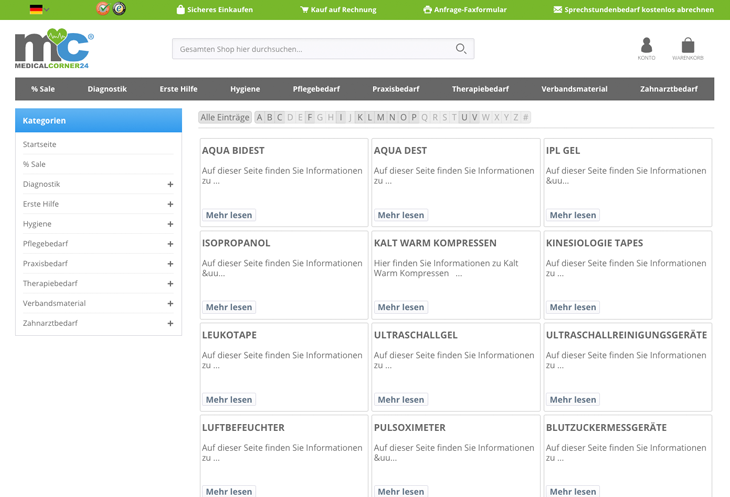Screen dimensions: 730x497
Task: Click the magnifier search icon
Action: tap(461, 48)
